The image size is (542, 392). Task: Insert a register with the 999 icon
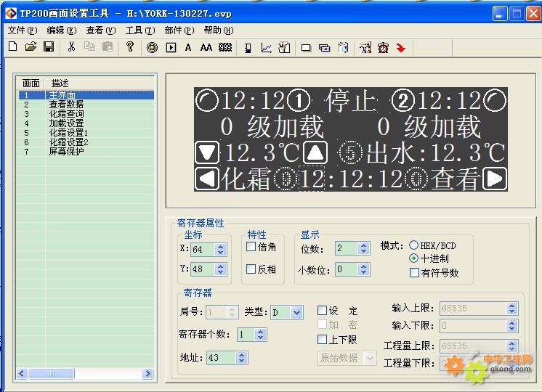click(225, 47)
